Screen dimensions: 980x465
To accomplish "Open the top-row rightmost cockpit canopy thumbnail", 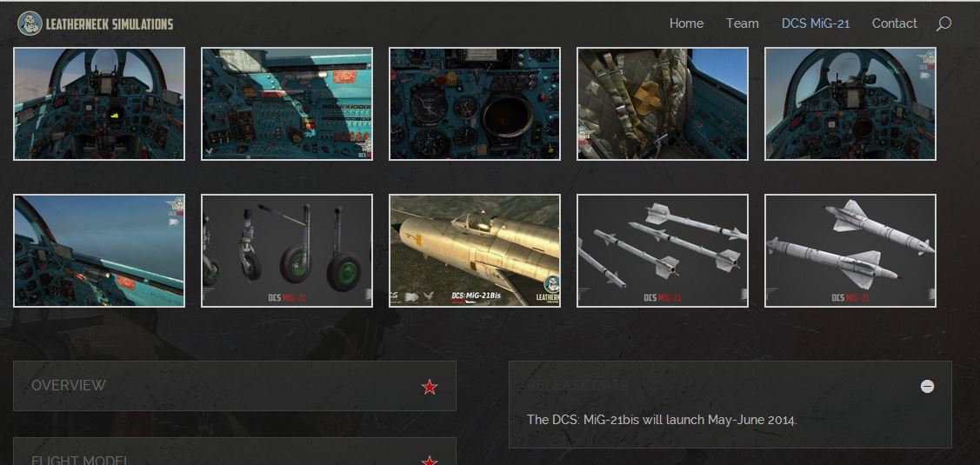I will pos(850,103).
